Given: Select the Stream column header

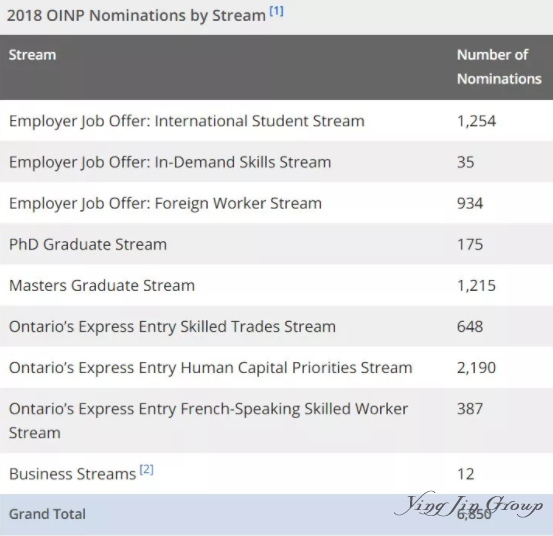Looking at the screenshot, I should (x=32, y=55).
